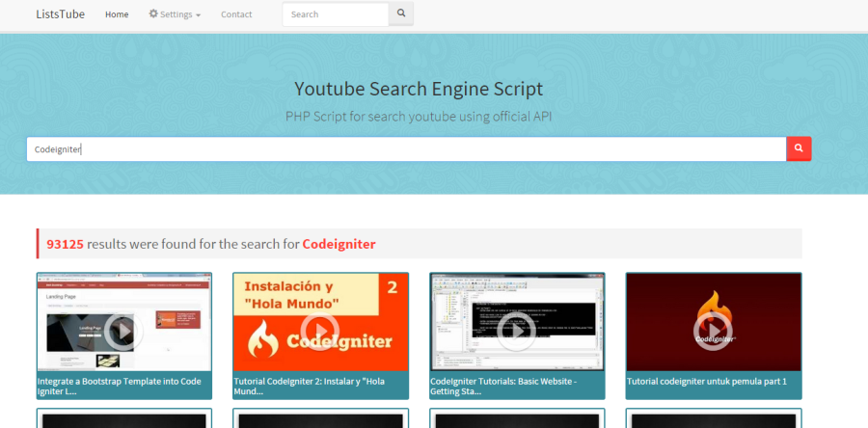Play the Basic Website tutorial video

click(x=517, y=322)
